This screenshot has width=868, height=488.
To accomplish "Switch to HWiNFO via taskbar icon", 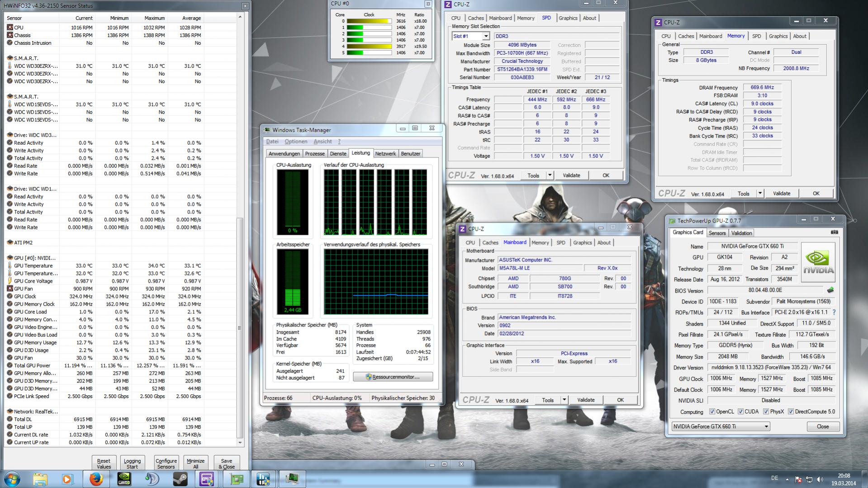I will (263, 479).
